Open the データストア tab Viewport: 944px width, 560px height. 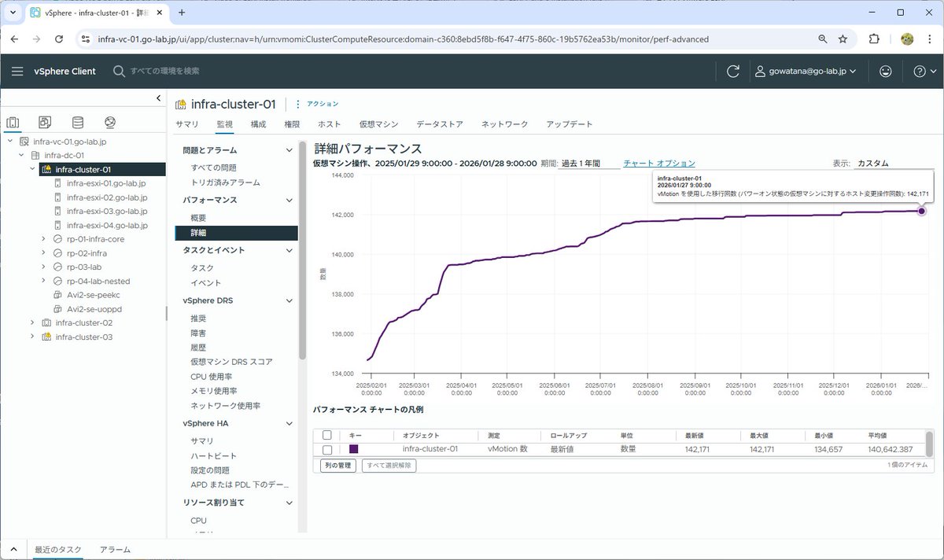coord(440,124)
